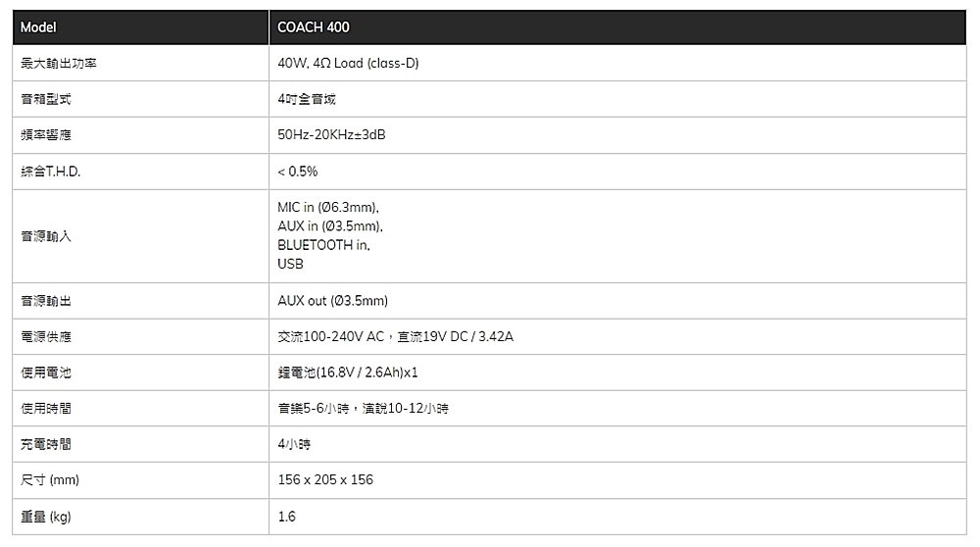This screenshot has height=547, width=980.
Task: Click the 4吋全音域 value text
Action: [x=307, y=99]
